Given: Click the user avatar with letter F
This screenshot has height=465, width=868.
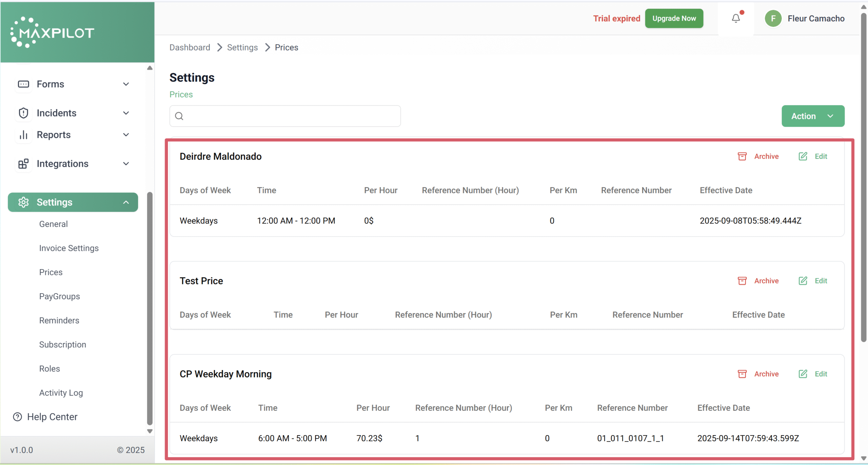Looking at the screenshot, I should click(773, 18).
